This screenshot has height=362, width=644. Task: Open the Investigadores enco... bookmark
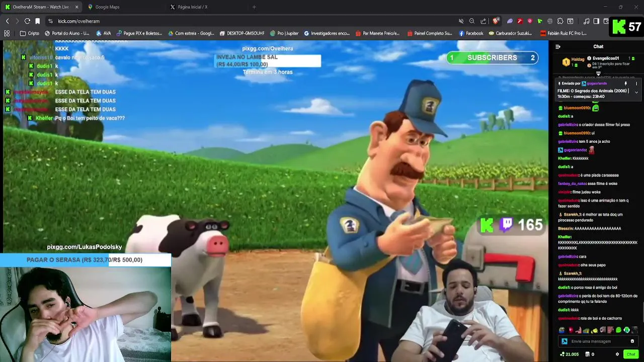(327, 33)
